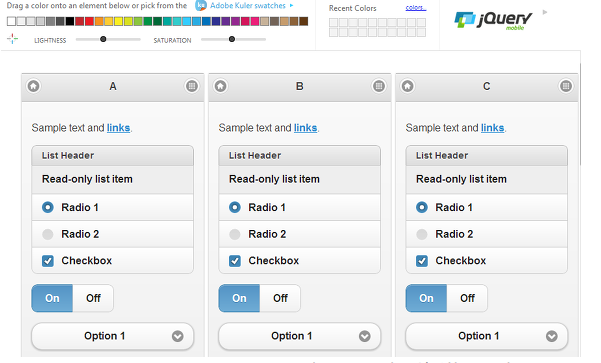Adjust the Lightness slider handle
The height and width of the screenshot is (363, 601).
coord(103,39)
